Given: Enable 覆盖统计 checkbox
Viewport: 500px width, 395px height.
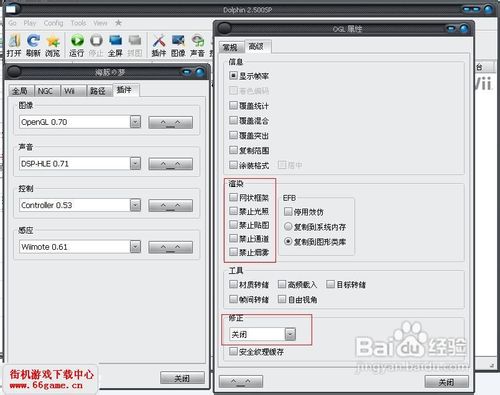Looking at the screenshot, I should tap(233, 106).
